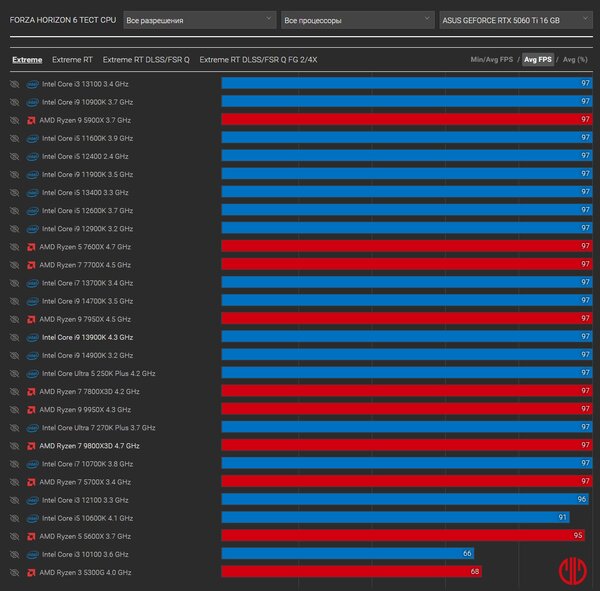
Task: Click the 95 value on Ryzen 5 5600X bar
Action: pos(578,535)
